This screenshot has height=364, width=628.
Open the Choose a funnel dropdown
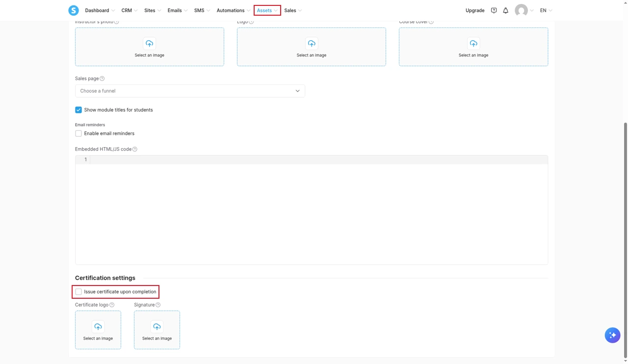[x=190, y=91]
